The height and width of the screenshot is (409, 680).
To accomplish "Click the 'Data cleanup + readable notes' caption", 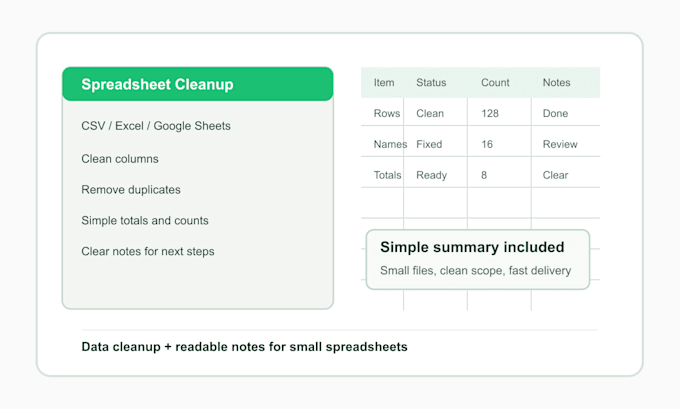I will [244, 347].
